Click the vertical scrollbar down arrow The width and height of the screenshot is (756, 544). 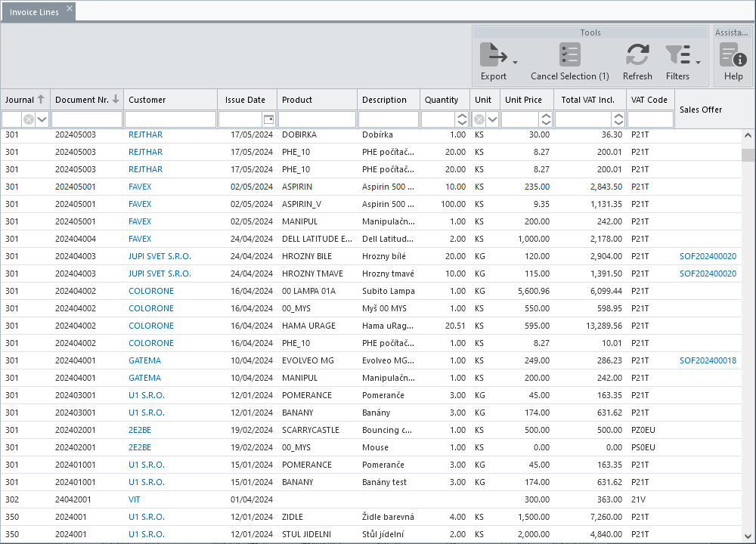pyautogui.click(x=748, y=536)
